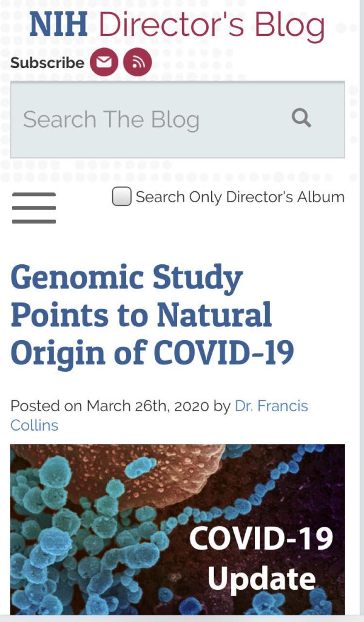
Task: Click the "COVID-19 Update" overlay text
Action: pos(261,558)
